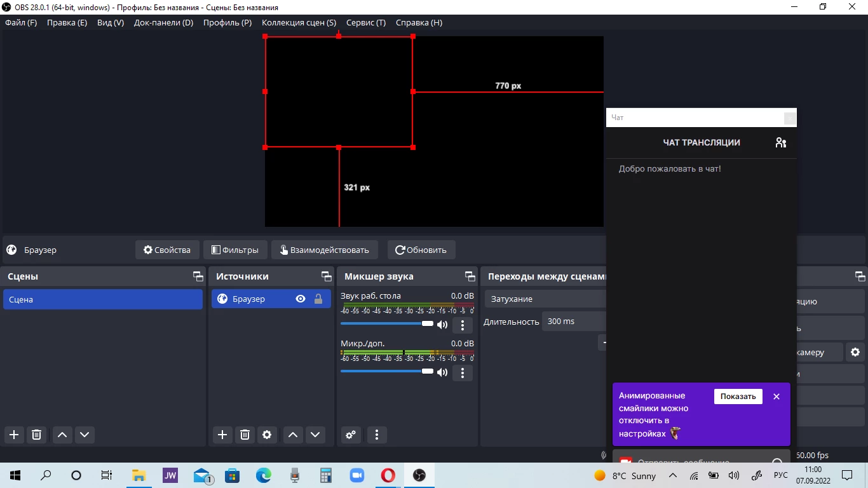Undock the Источники panel
868x488 pixels.
(327, 276)
